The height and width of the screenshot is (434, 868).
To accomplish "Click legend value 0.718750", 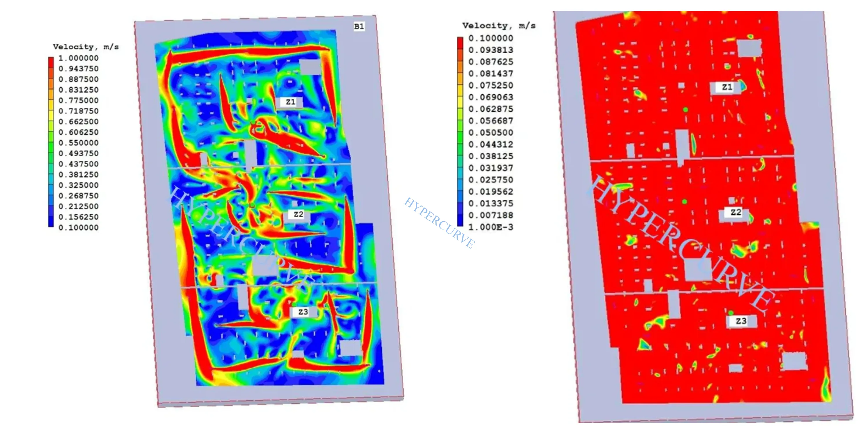I will [78, 111].
